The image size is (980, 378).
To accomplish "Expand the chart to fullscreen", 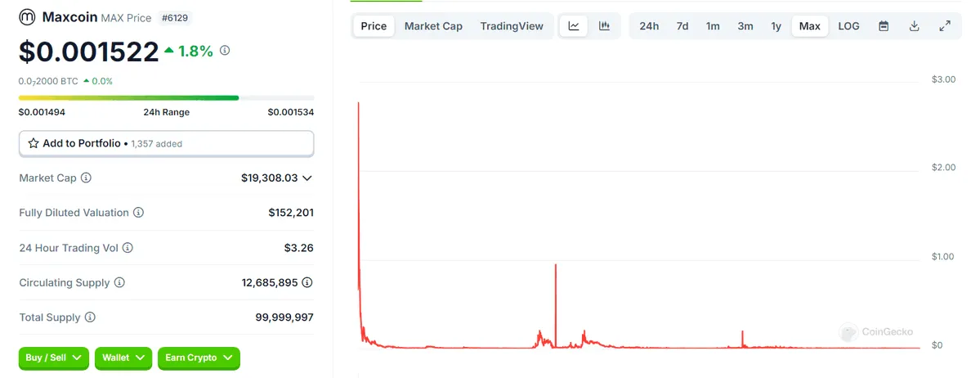I will 945,26.
